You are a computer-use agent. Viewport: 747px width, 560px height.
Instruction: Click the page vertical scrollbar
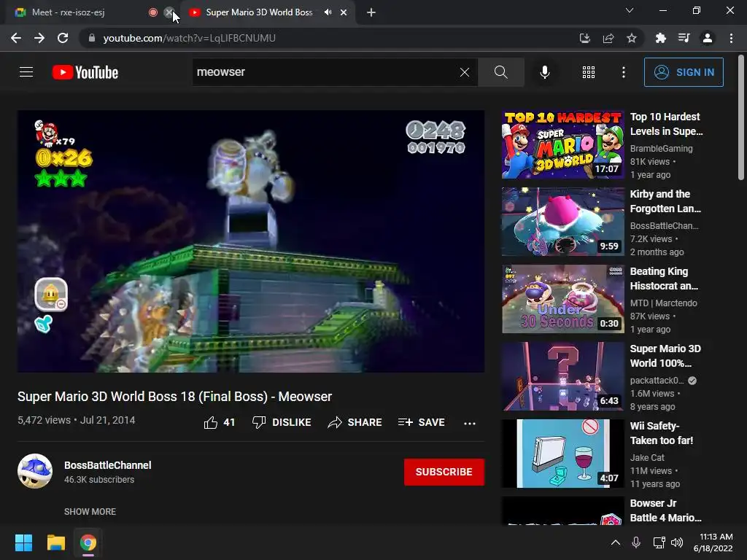point(741,117)
